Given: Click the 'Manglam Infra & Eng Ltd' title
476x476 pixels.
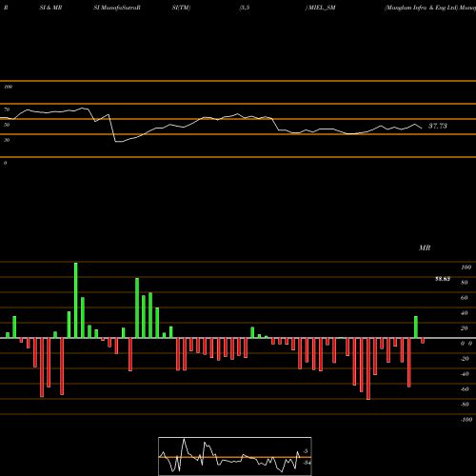Looking at the screenshot, I should tap(421, 8).
